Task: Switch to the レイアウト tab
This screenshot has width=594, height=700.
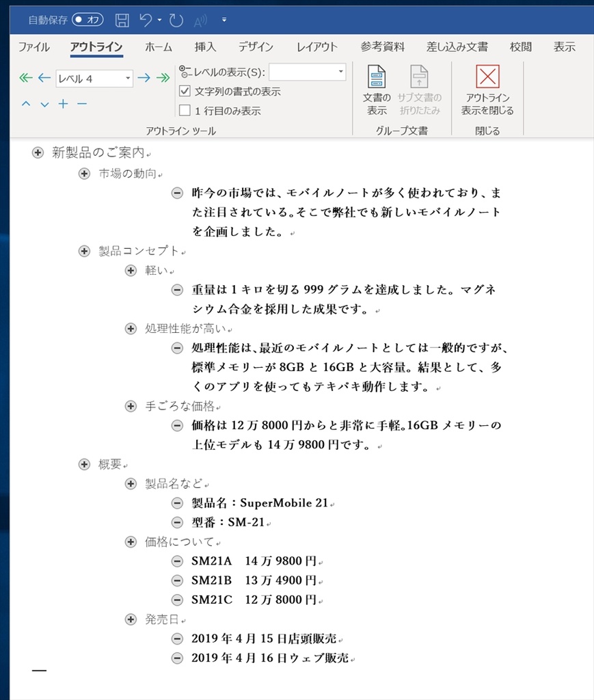Action: [317, 47]
